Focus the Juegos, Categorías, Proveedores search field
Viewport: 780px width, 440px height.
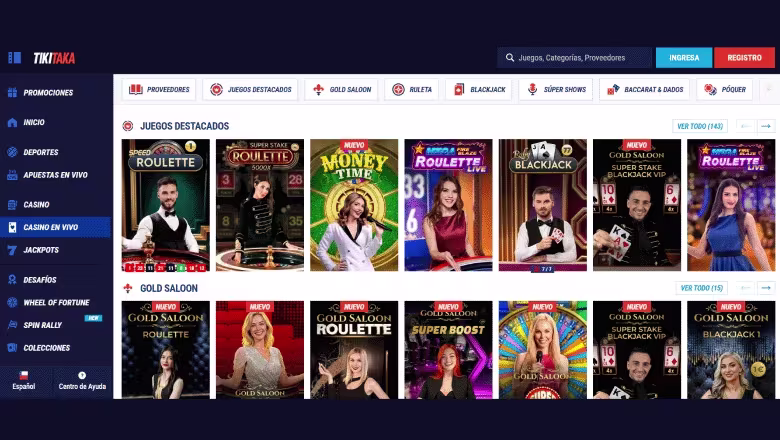point(575,58)
